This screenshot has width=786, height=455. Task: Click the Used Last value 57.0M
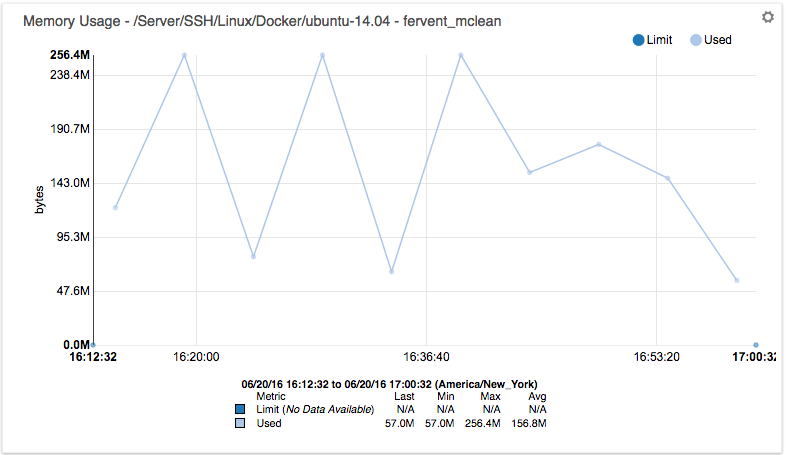click(x=400, y=423)
